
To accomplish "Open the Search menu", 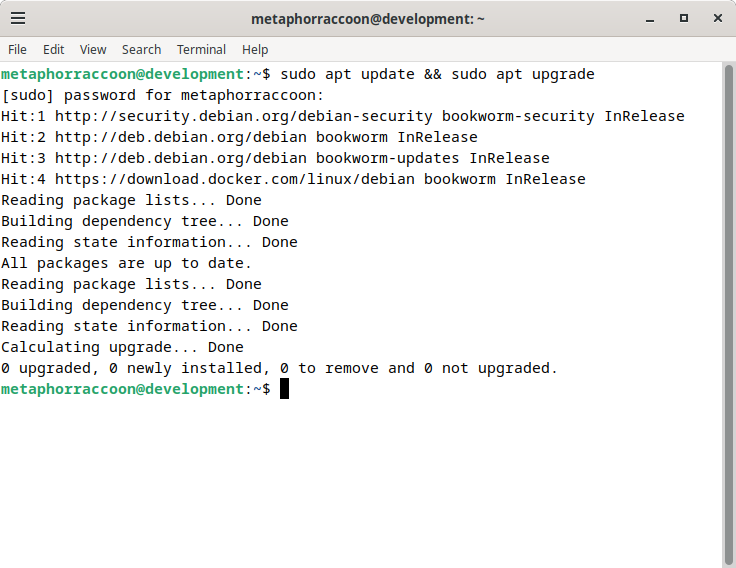I will point(141,49).
